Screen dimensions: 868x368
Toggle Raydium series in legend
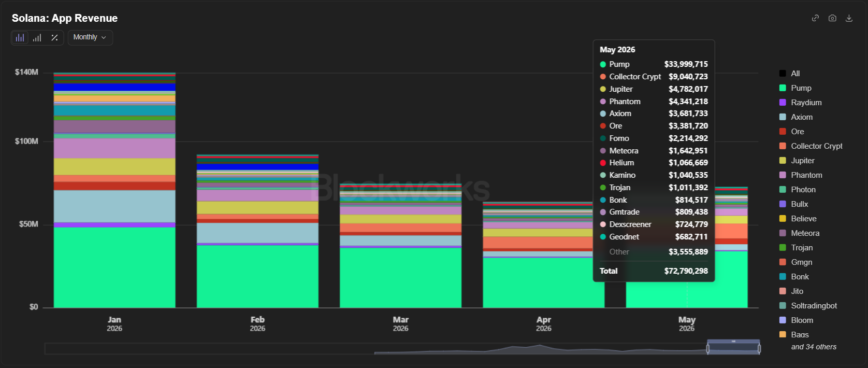coord(800,103)
